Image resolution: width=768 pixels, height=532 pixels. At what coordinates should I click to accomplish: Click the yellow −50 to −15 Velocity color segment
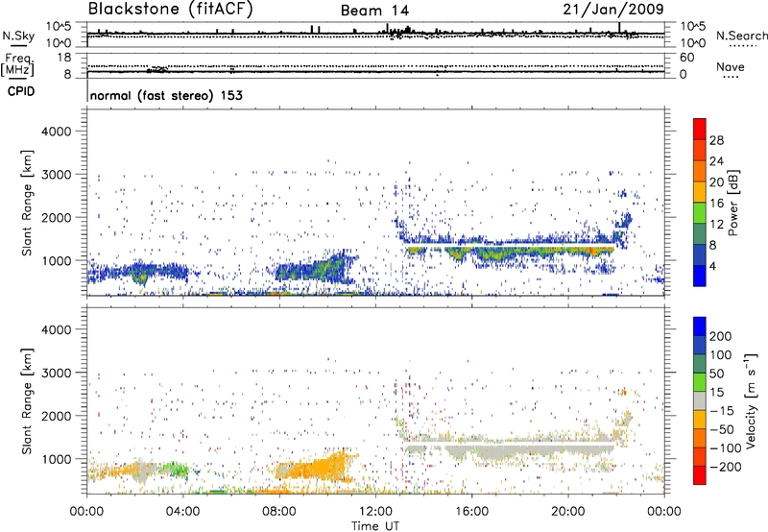pyautogui.click(x=700, y=420)
